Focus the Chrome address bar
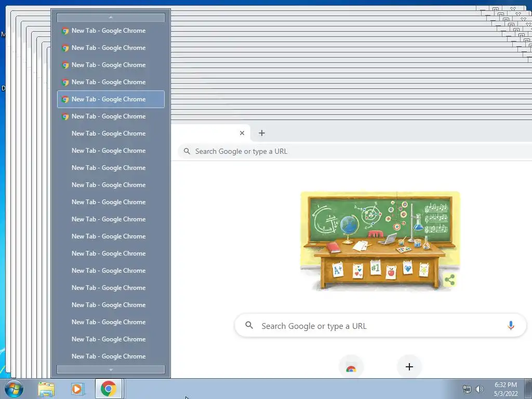Screen dimensions: 532x399 coord(354,151)
